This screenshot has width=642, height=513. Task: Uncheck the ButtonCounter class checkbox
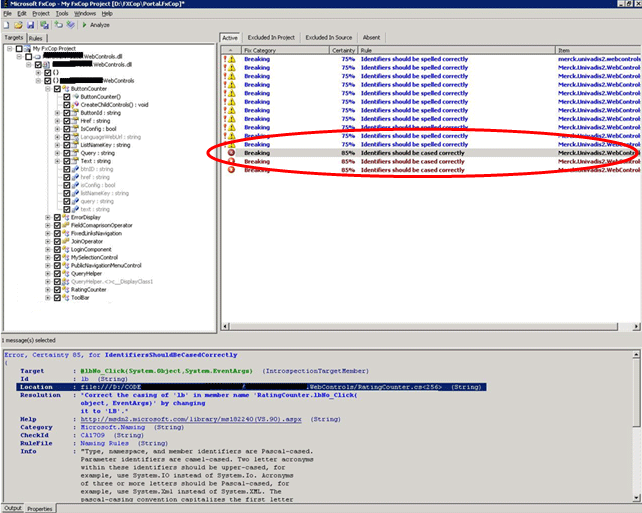(57, 89)
